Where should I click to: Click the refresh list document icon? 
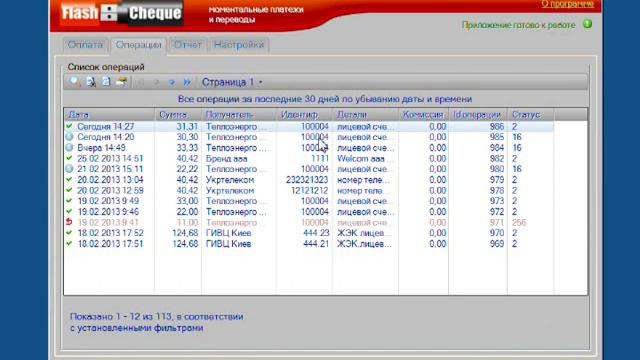coord(106,82)
